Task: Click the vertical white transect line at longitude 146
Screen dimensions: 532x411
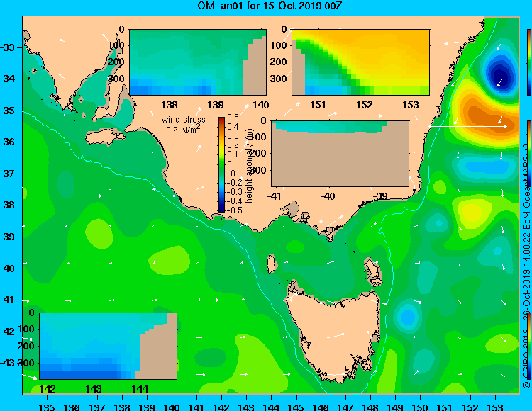Action: [321, 262]
